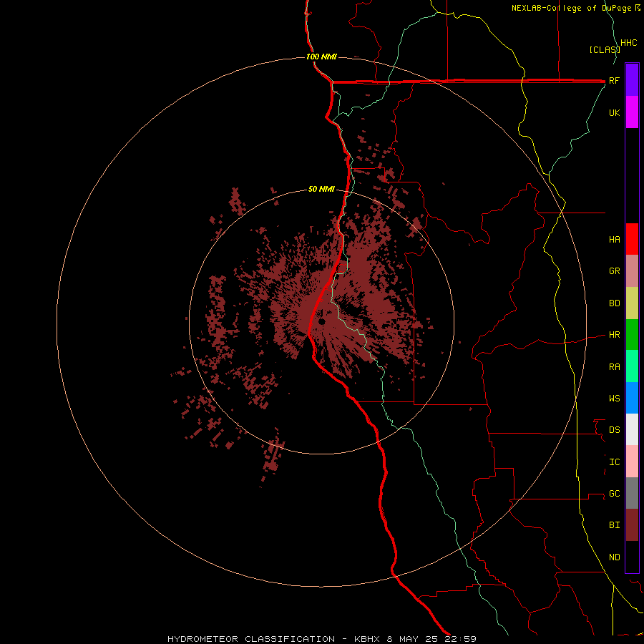Select the yellow BD legend swatch
The width and height of the screenshot is (644, 644).
(x=632, y=303)
